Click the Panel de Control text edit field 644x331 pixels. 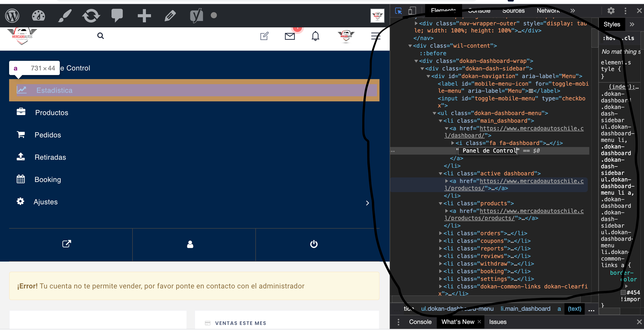pyautogui.click(x=488, y=151)
